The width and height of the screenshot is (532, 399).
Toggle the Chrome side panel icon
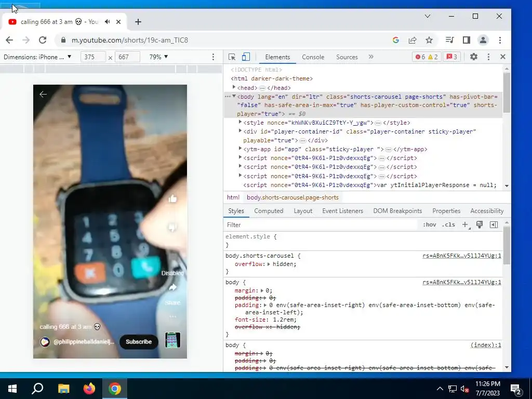point(467,40)
